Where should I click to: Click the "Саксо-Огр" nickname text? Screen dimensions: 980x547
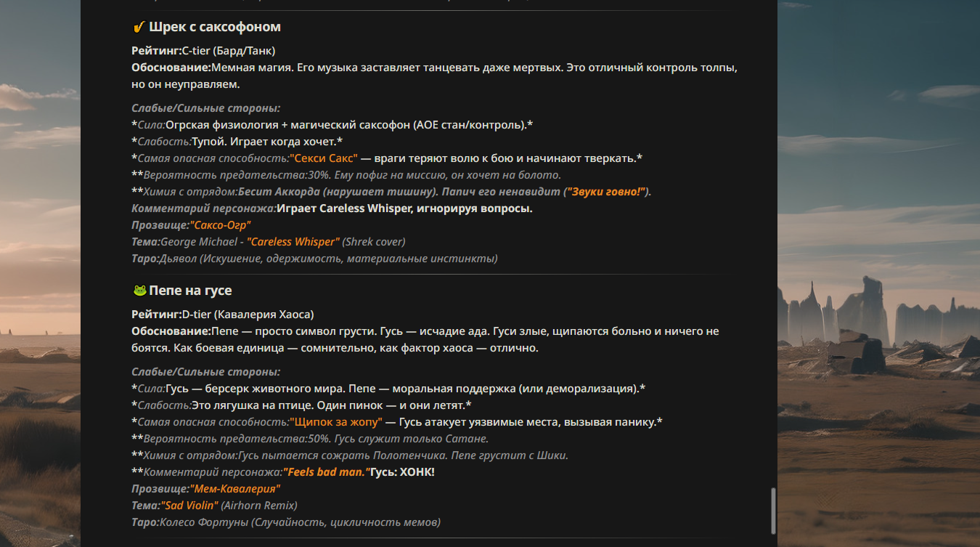[220, 225]
